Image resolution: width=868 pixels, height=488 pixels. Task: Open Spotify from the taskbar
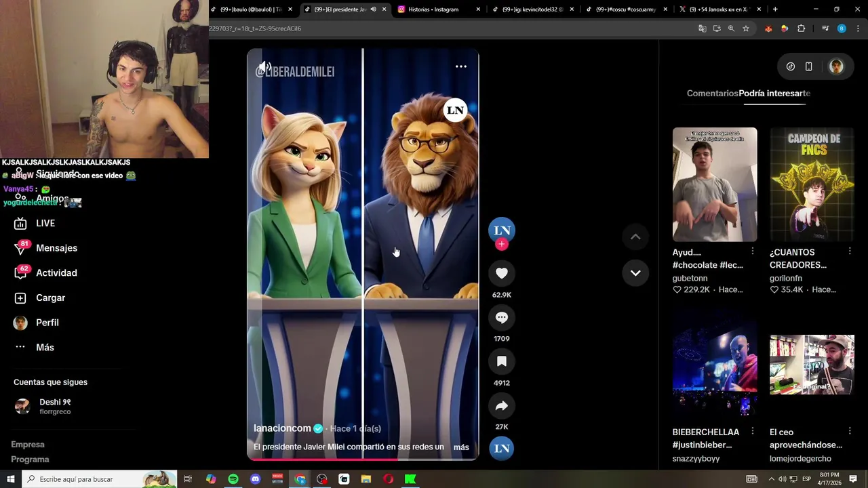coord(233,479)
